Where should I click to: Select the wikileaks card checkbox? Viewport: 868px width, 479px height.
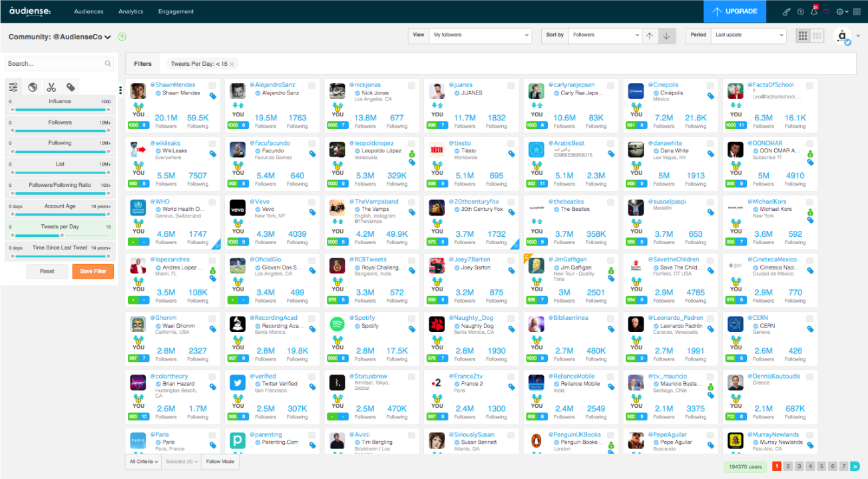pos(212,144)
